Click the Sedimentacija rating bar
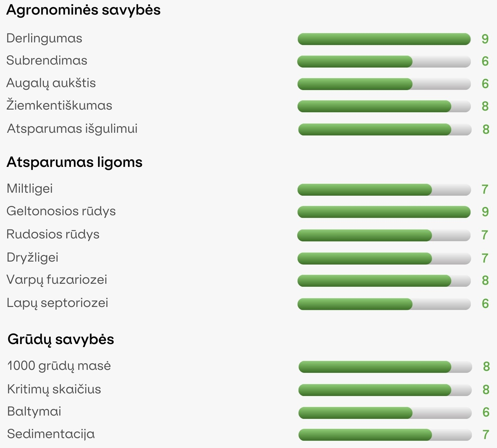Image resolution: width=497 pixels, height=448 pixels. [x=385, y=435]
